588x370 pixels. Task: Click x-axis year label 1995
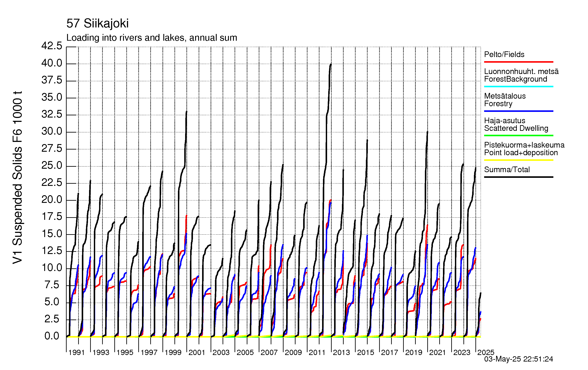click(x=125, y=352)
